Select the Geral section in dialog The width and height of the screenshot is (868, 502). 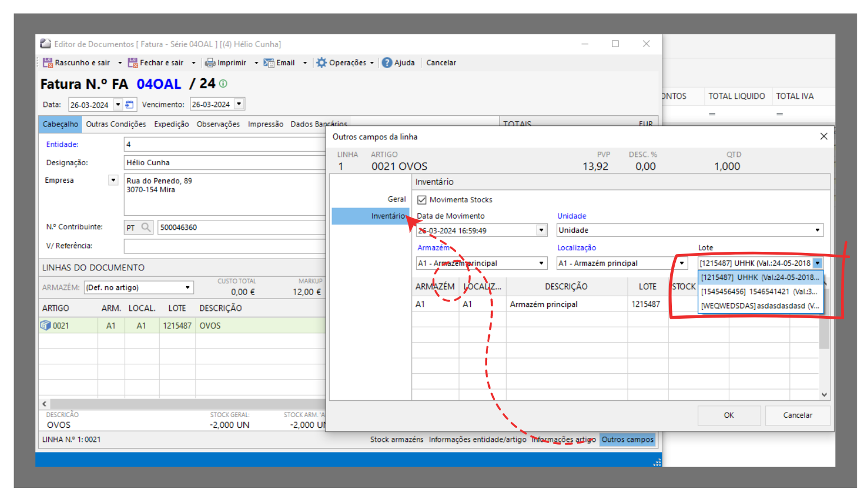pyautogui.click(x=396, y=199)
